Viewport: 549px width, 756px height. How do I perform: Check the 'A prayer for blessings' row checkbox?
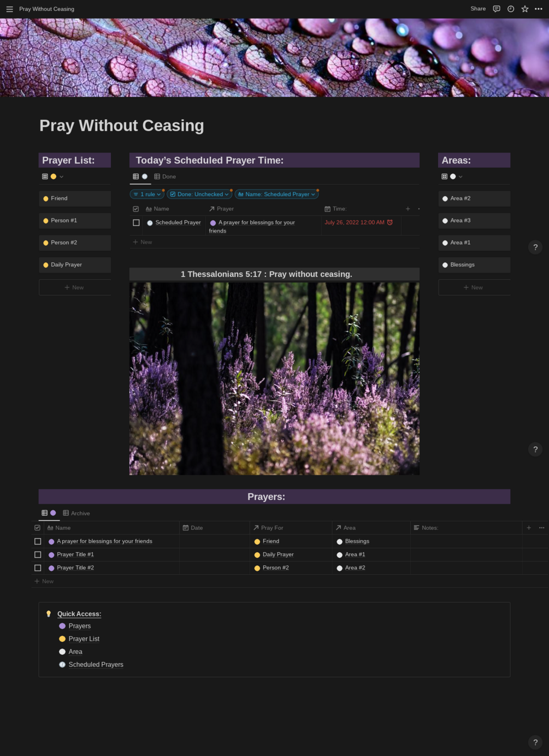coord(38,541)
